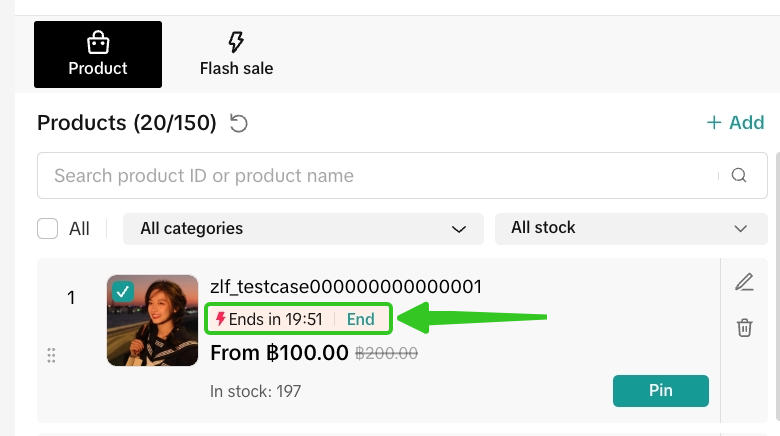Open the Flash sale tab

(236, 54)
